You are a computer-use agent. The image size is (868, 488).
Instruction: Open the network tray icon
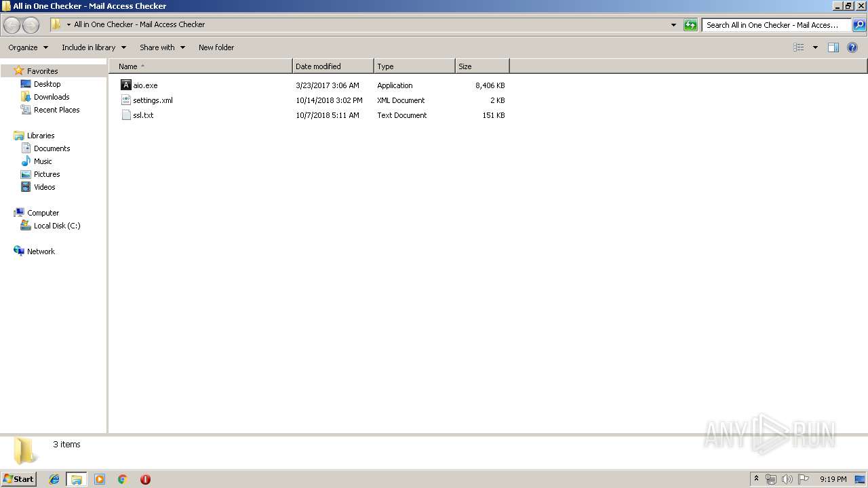(x=771, y=479)
